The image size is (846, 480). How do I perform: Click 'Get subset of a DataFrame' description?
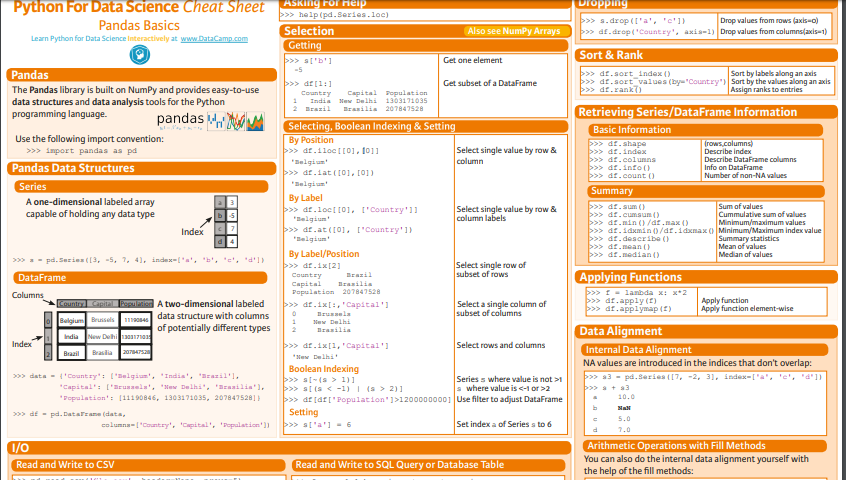tap(490, 84)
